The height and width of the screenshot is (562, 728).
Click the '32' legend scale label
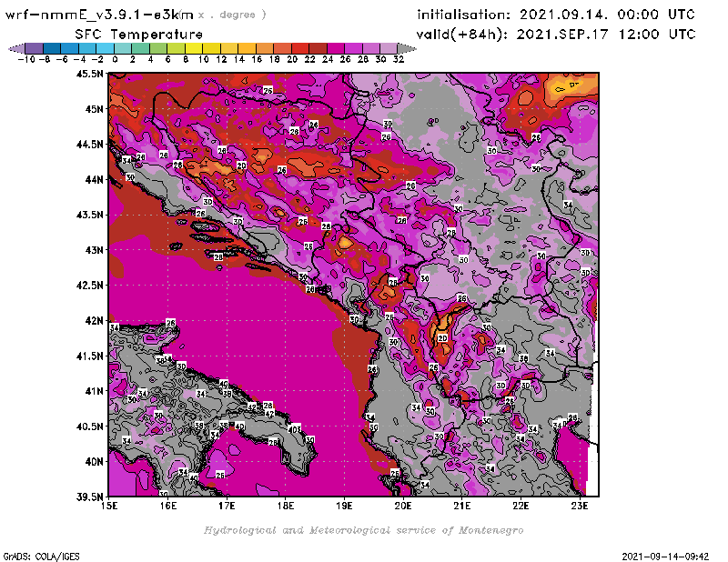(399, 59)
